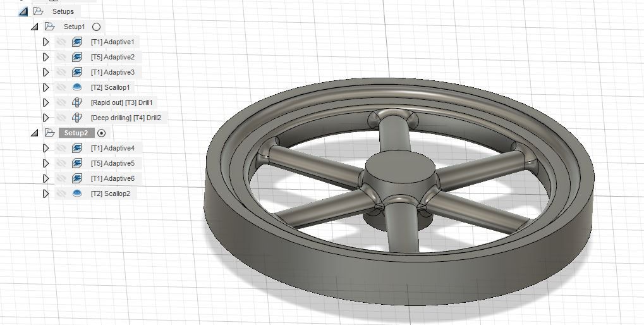Select '[Deep drilling] [T4] Drill2' text
The width and height of the screenshot is (644, 325).
pos(126,118)
